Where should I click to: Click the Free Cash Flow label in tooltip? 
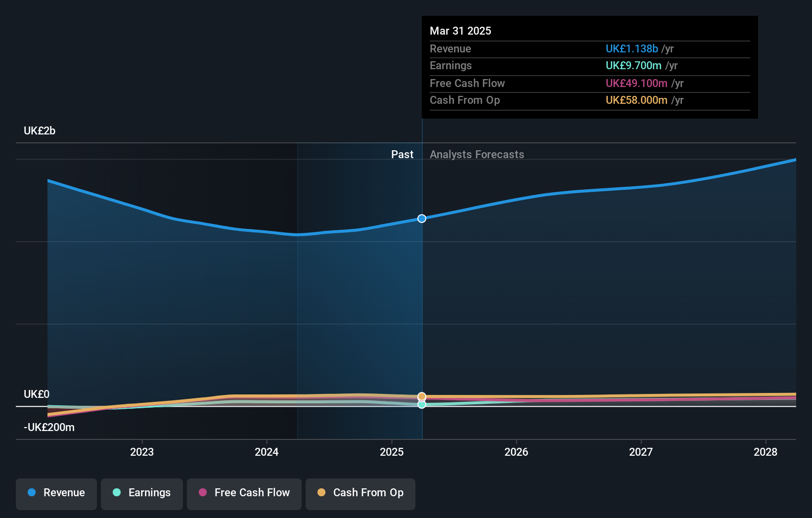pyautogui.click(x=467, y=83)
